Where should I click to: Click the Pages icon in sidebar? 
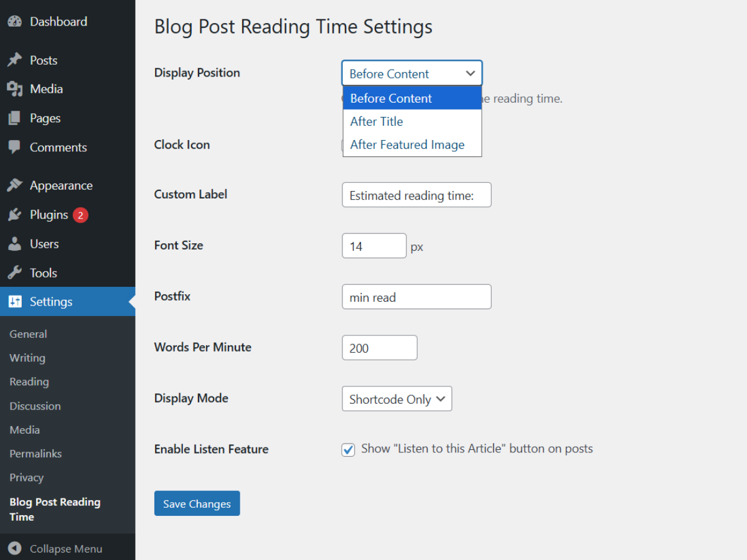(x=15, y=118)
